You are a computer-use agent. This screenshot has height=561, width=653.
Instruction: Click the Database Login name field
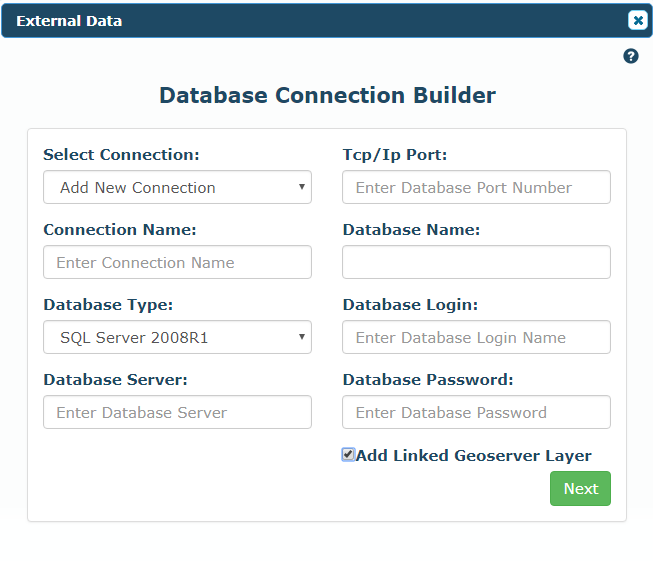476,337
